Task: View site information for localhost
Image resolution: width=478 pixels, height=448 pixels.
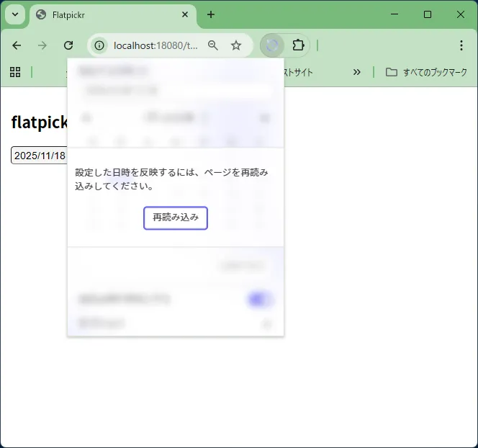Action: (x=100, y=45)
